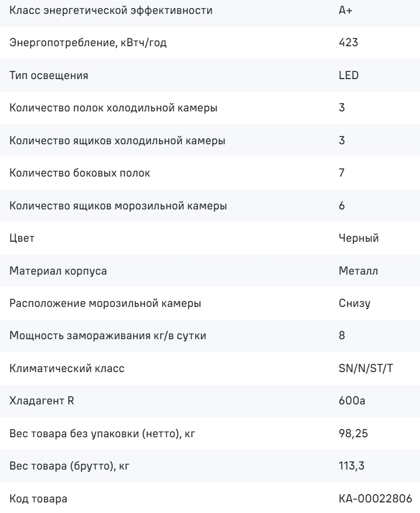The image size is (420, 513).
Task: Select the 98,25 net weight value
Action: tap(353, 433)
